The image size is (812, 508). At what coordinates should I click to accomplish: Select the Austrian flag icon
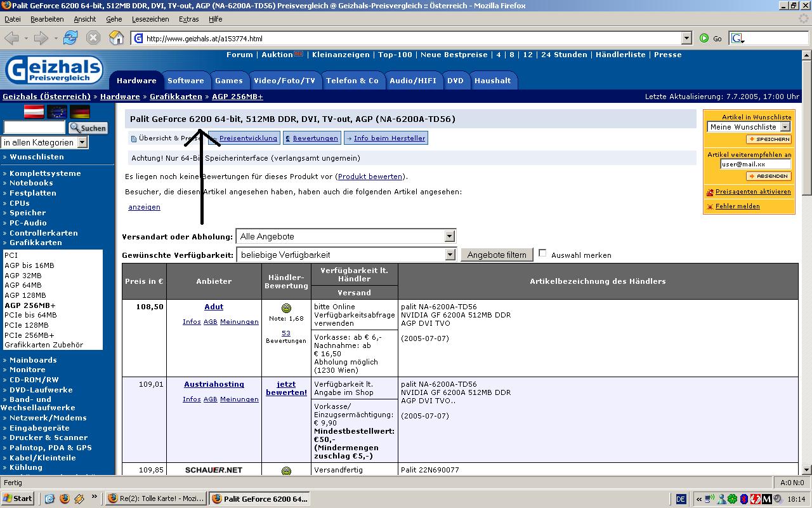coord(34,112)
